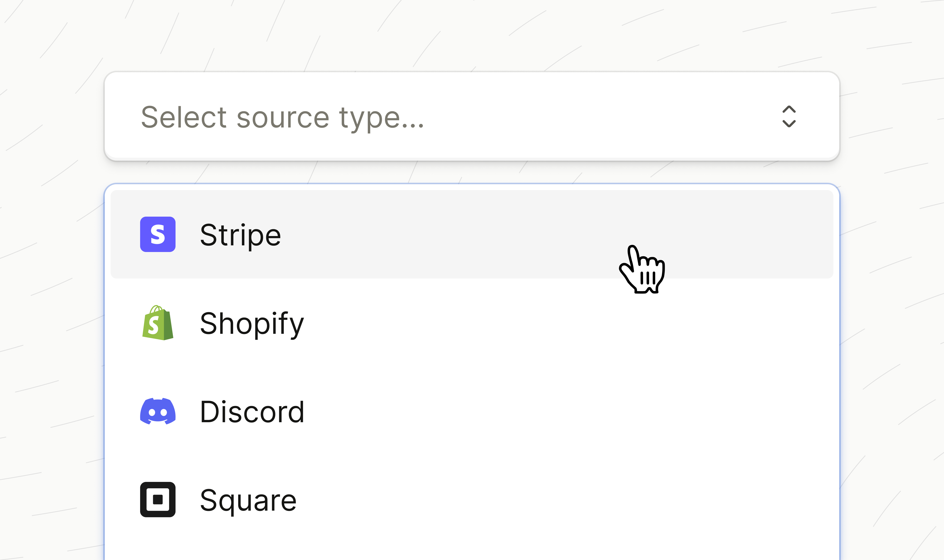
Task: Click the "Stripe" text label
Action: pyautogui.click(x=240, y=235)
